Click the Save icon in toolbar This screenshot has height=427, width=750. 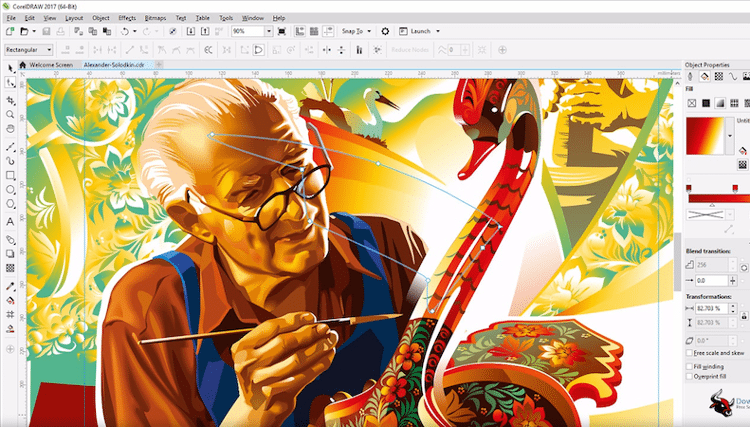click(x=46, y=31)
